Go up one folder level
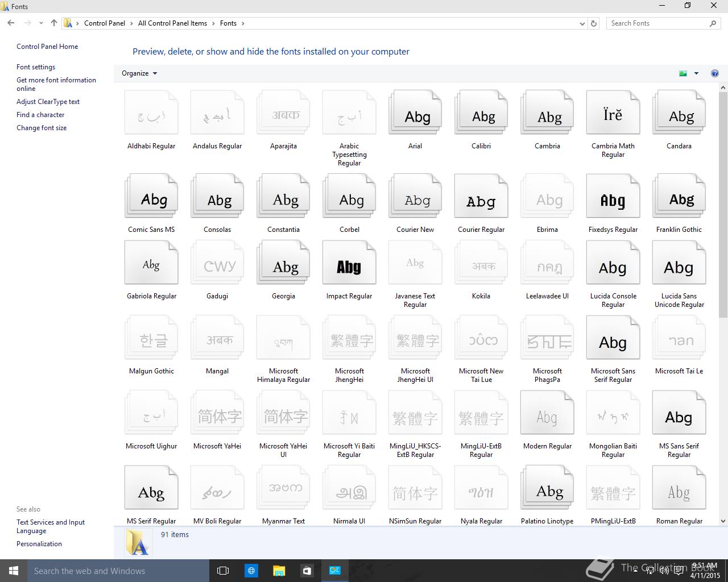Image resolution: width=728 pixels, height=582 pixels. 54,23
